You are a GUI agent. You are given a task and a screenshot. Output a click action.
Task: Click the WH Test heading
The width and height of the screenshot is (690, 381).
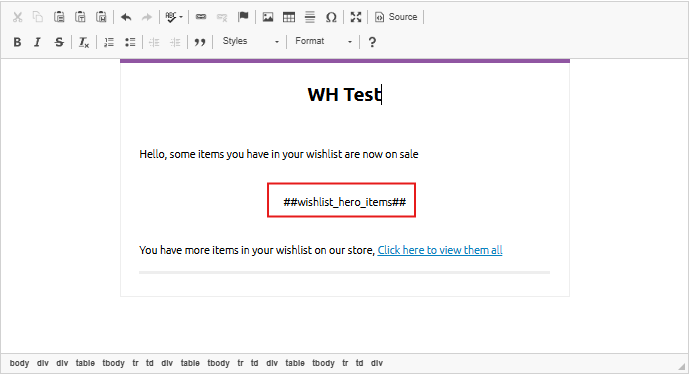coord(345,95)
